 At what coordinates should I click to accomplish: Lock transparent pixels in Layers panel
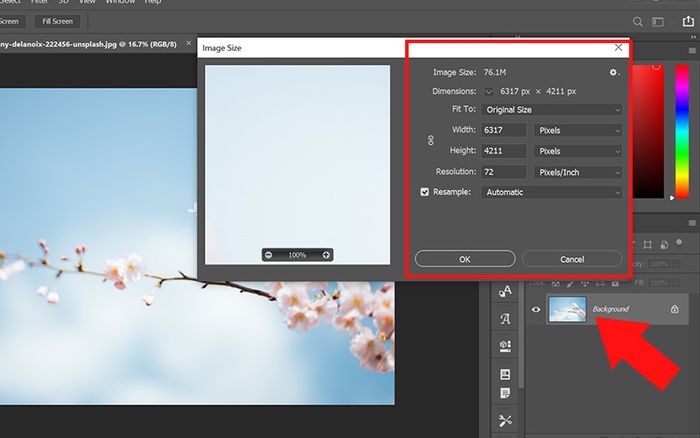pos(556,284)
